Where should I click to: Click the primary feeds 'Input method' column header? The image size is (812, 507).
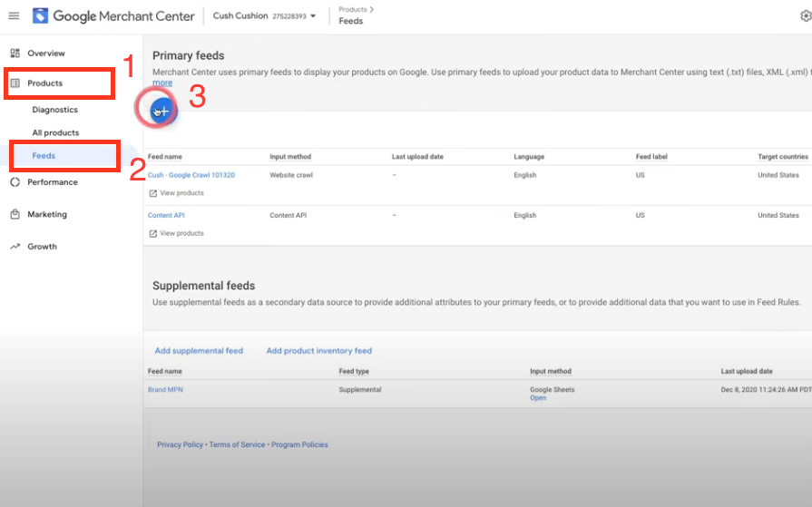tap(290, 156)
